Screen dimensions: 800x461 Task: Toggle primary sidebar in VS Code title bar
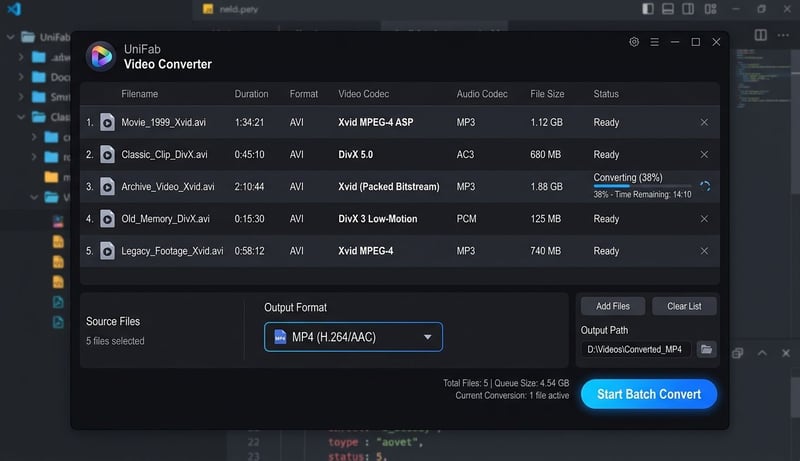[647, 9]
